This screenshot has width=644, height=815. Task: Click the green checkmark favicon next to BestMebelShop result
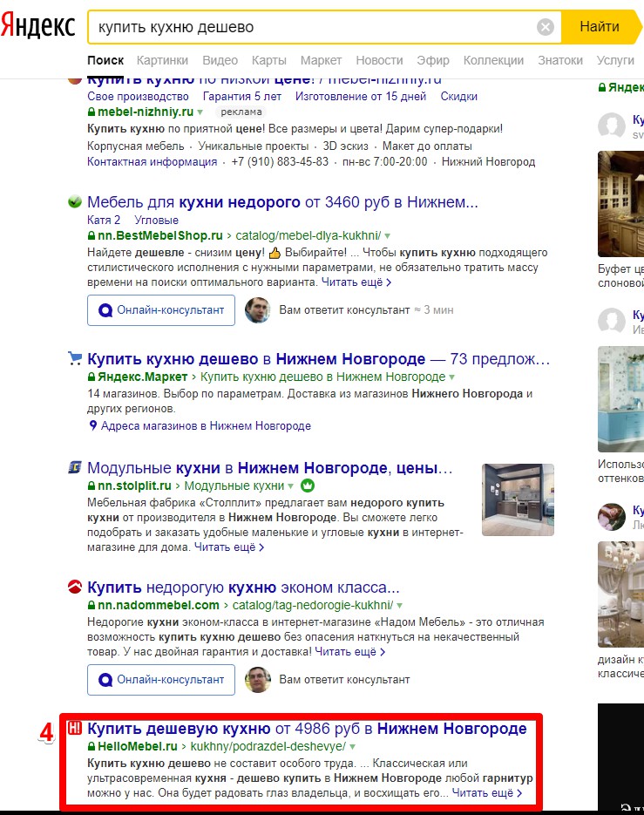click(x=75, y=201)
